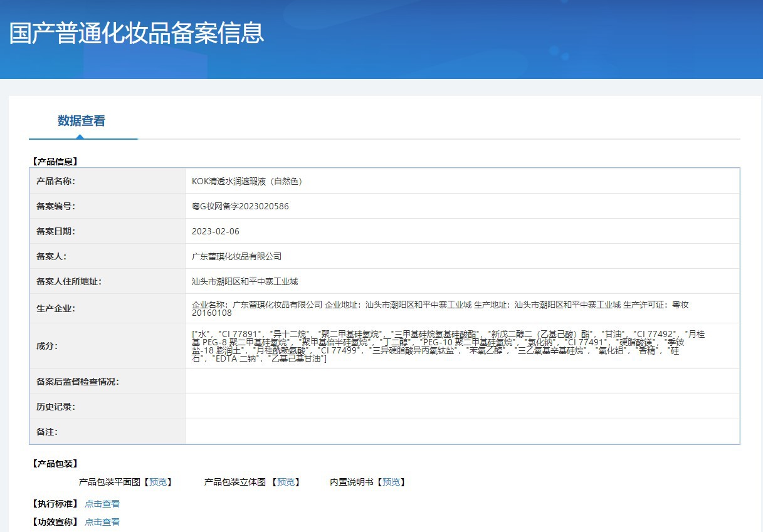Click the 备案人住所地址 row label
Screen dimensions: 763x532
point(69,281)
